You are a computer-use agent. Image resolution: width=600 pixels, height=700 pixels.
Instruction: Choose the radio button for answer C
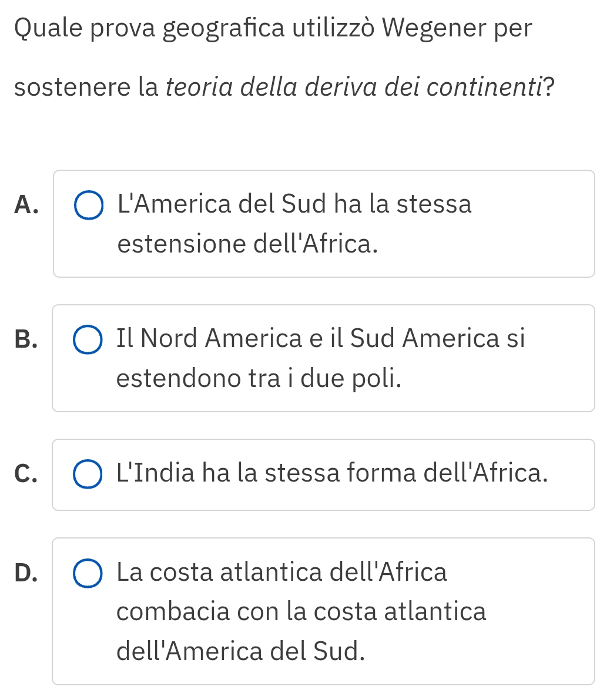(88, 474)
